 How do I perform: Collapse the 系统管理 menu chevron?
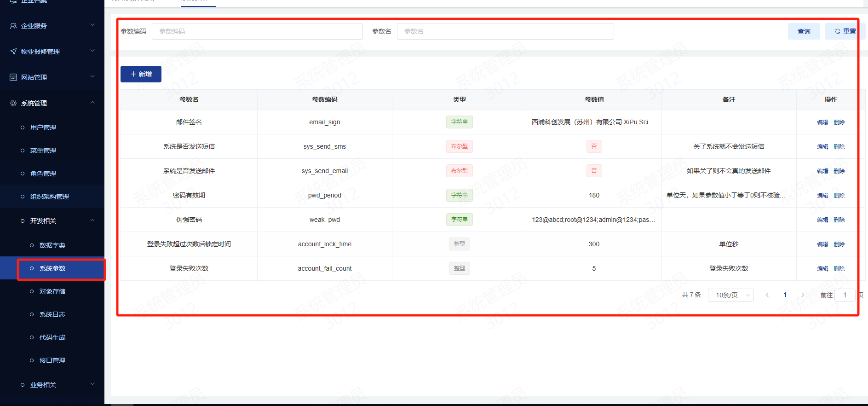pyautogui.click(x=92, y=103)
